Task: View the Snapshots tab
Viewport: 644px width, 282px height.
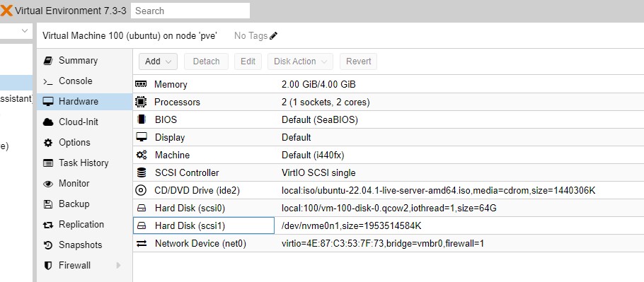Action: (84, 245)
